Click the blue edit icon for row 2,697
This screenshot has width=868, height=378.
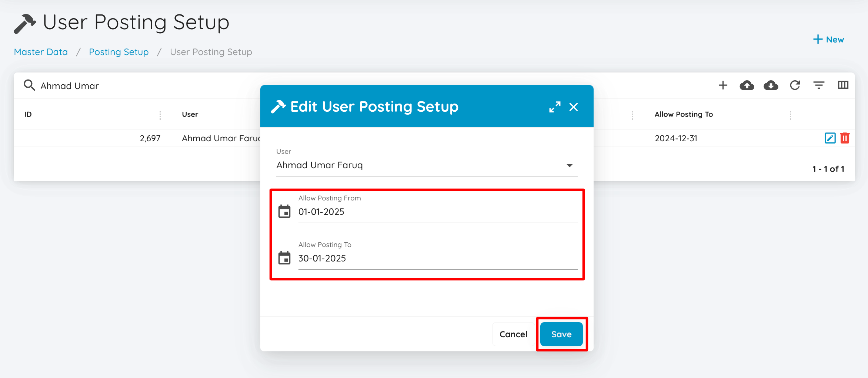[x=830, y=138]
